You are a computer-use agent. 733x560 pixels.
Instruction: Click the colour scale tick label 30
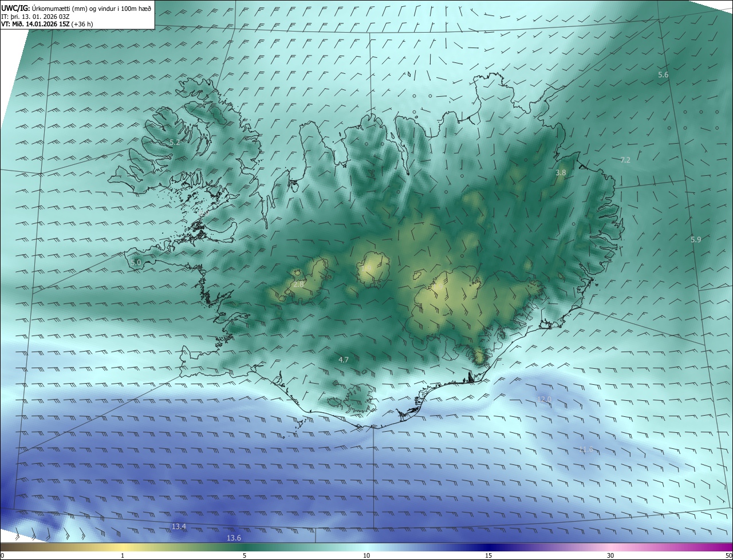point(610,556)
